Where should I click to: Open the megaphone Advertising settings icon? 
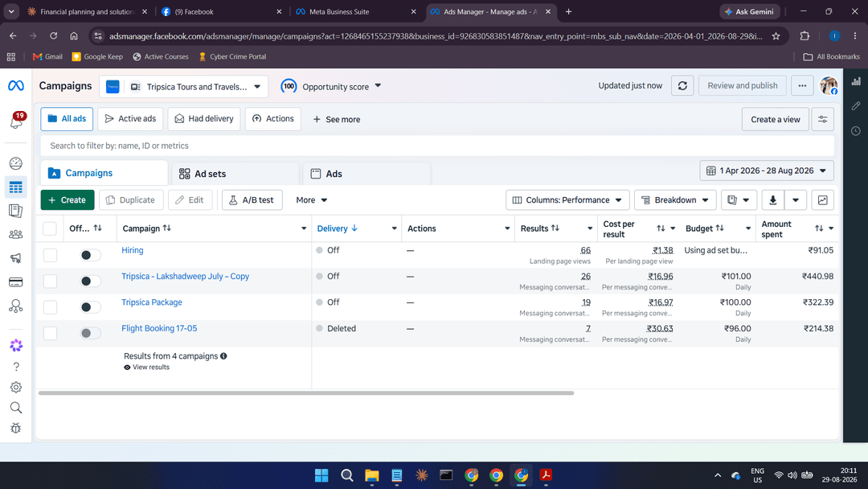pyautogui.click(x=16, y=258)
